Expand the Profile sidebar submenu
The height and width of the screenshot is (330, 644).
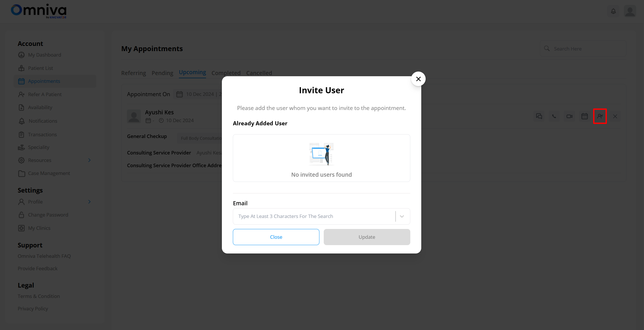pyautogui.click(x=89, y=202)
